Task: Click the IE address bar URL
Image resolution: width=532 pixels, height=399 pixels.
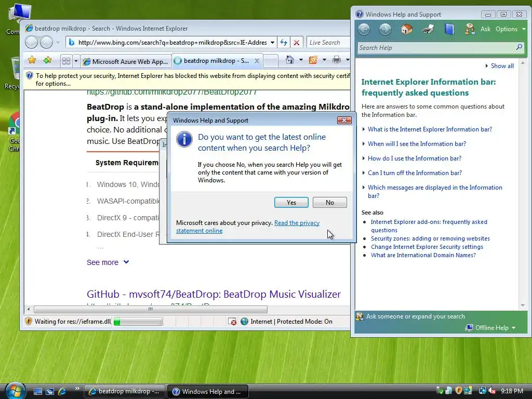Action: click(172, 43)
